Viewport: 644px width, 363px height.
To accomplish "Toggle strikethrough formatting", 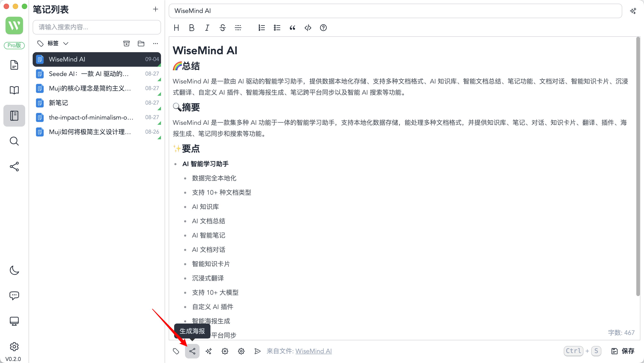I will point(222,28).
